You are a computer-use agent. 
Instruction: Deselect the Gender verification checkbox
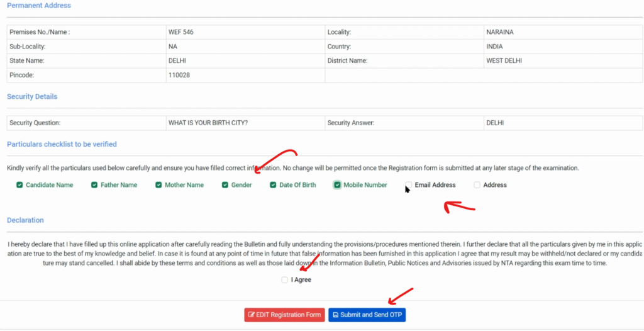(225, 185)
